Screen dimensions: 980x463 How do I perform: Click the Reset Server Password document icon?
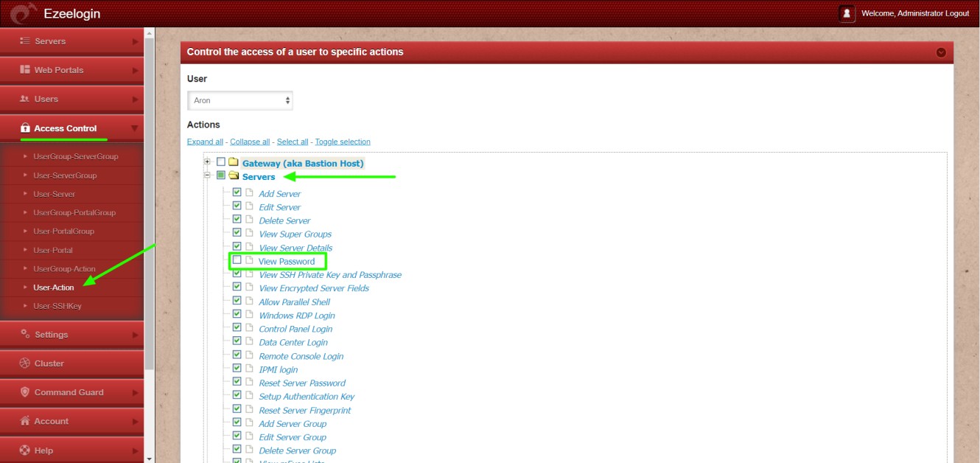click(249, 383)
